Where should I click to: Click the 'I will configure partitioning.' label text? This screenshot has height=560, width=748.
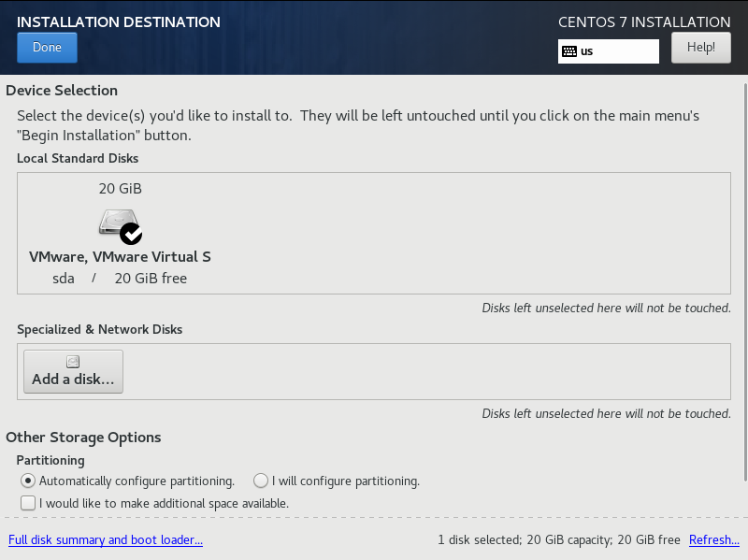coord(346,481)
